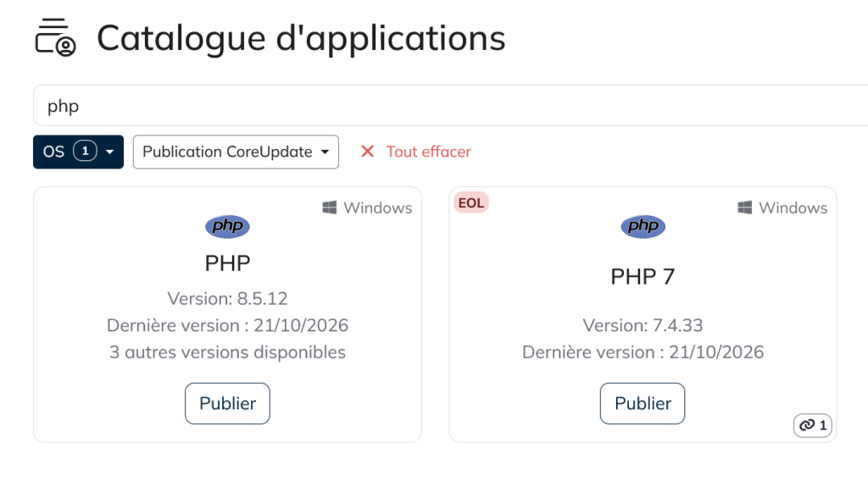The image size is (868, 477).
Task: Click the red X clear-filters icon
Action: click(368, 151)
